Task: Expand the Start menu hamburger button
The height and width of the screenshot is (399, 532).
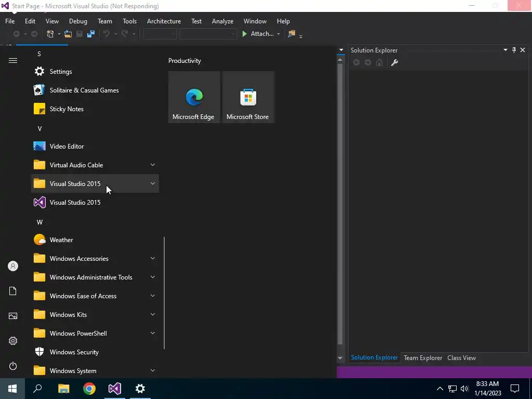Action: click(x=13, y=60)
